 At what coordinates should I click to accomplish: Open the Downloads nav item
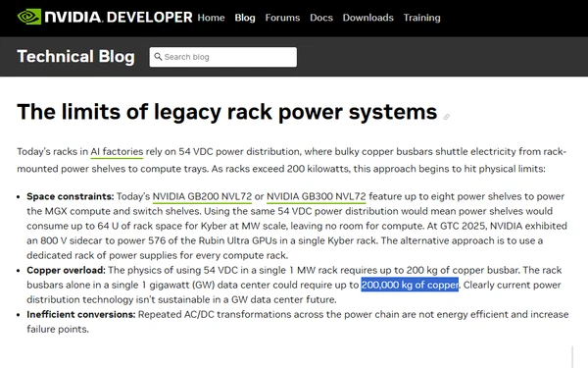tap(367, 18)
